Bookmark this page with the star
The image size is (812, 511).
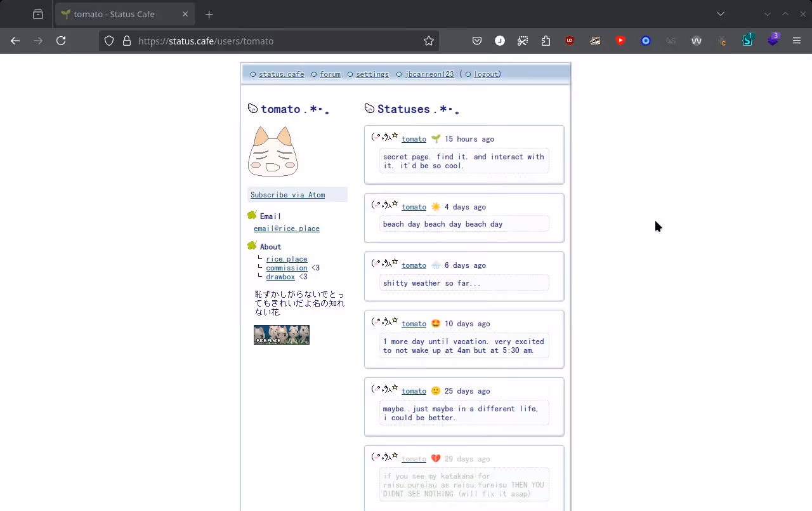(x=429, y=41)
